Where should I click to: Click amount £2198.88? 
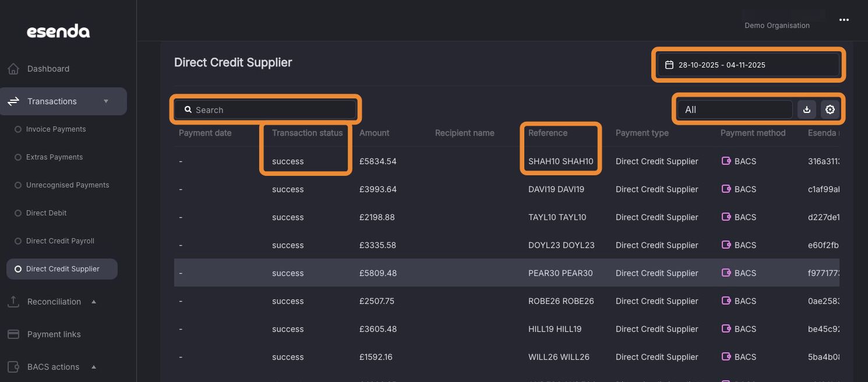click(377, 217)
